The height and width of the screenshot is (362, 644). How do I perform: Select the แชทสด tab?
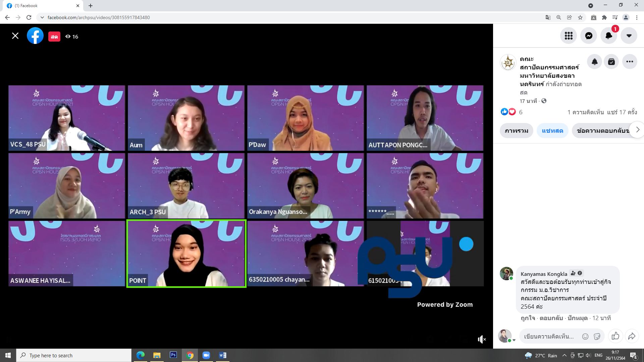pyautogui.click(x=552, y=131)
